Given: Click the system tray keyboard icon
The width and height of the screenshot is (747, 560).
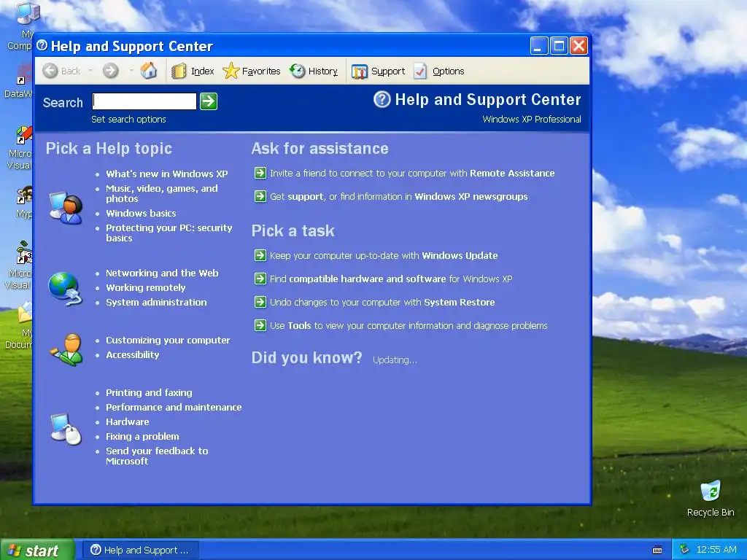Looking at the screenshot, I should click(x=657, y=550).
